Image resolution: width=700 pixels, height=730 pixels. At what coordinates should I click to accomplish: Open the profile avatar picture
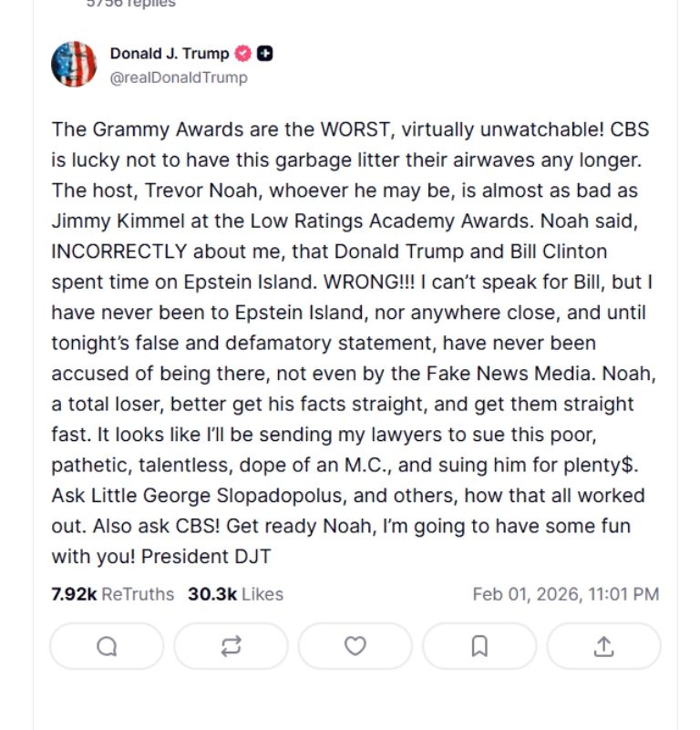click(74, 65)
